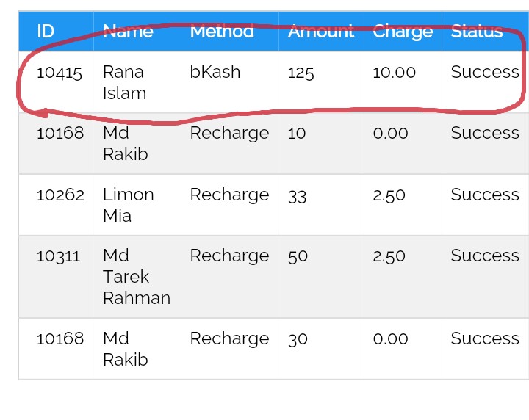Click the ID column header
The height and width of the screenshot is (420, 529).
[46, 31]
